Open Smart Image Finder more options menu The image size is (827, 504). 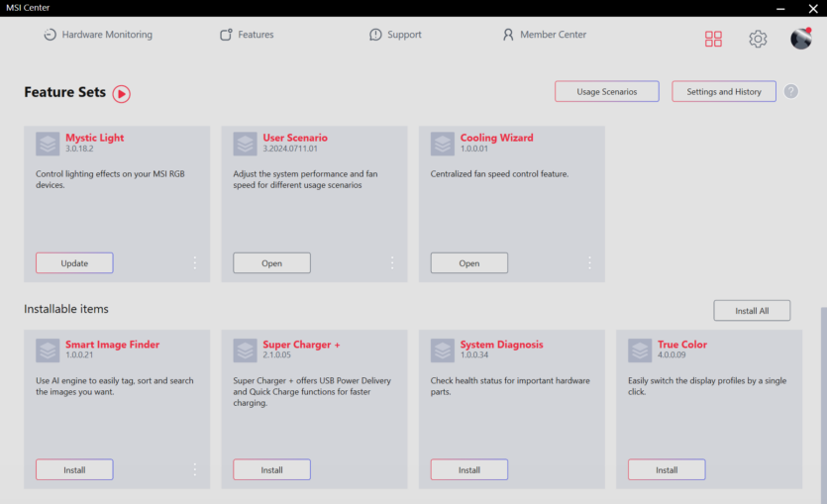click(x=195, y=469)
